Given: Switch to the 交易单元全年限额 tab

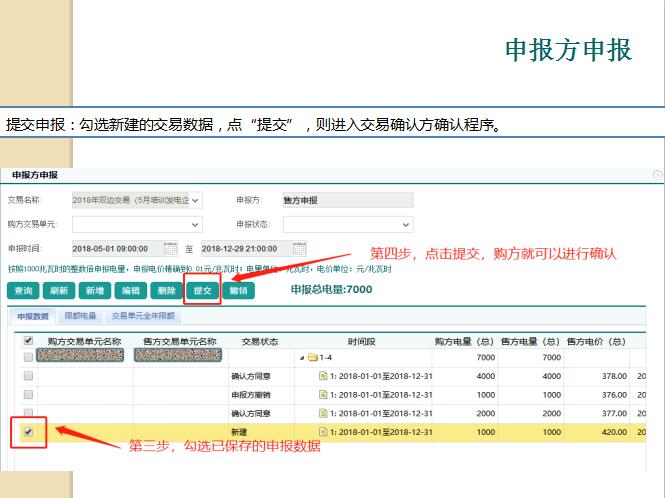Looking at the screenshot, I should click(142, 316).
